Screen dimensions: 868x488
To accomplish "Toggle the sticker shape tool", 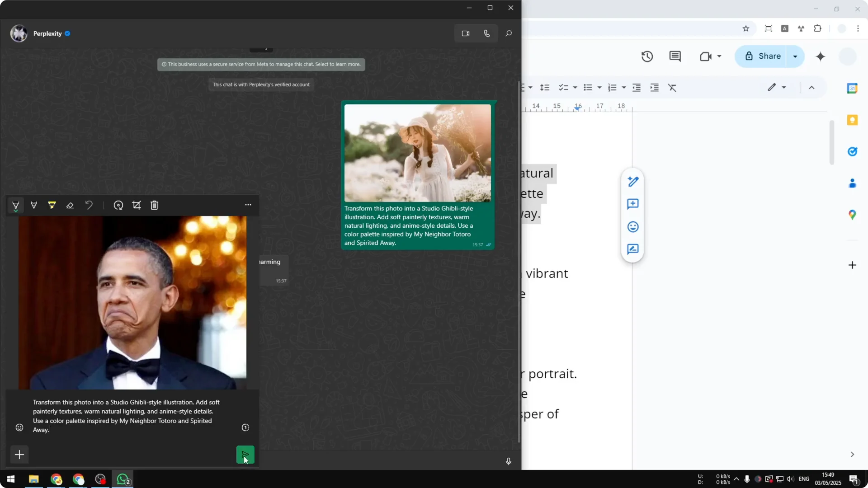I will tap(118, 206).
